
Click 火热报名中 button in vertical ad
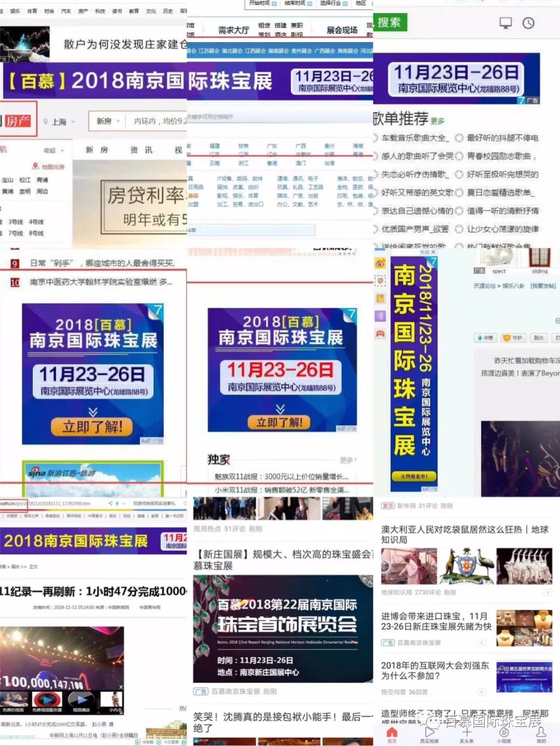(414, 476)
